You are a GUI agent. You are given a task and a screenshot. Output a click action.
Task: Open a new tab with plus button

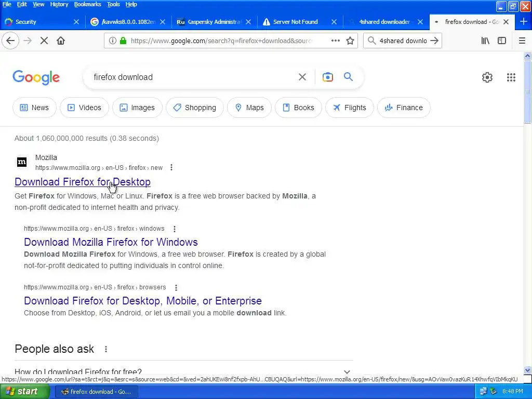click(x=524, y=21)
